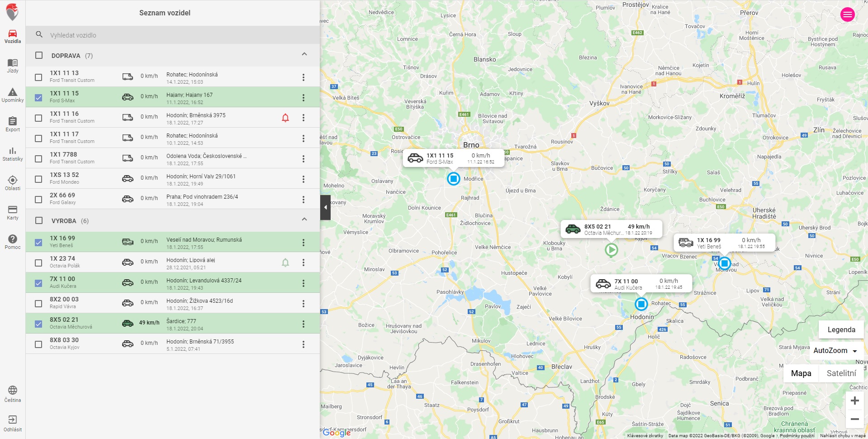Viewport: 868px width, 439px height.
Task: Open the pink hamburger menu on the map
Action: 847,14
